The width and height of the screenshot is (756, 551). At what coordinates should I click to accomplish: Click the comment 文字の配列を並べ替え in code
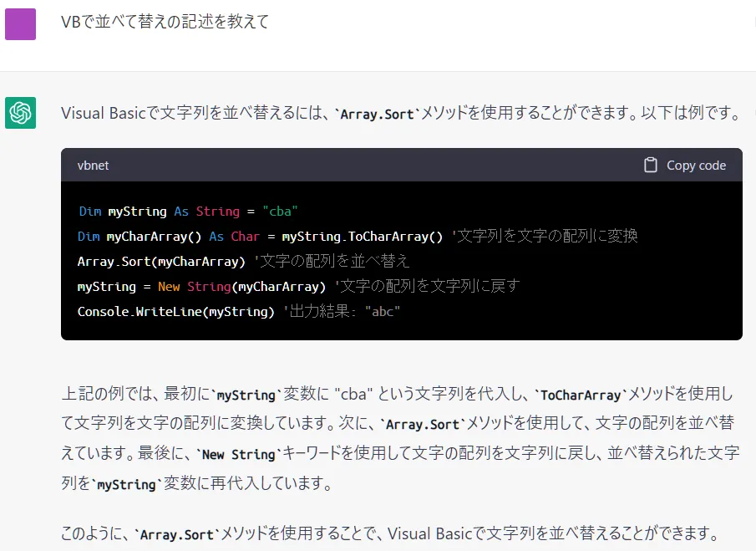point(335,262)
